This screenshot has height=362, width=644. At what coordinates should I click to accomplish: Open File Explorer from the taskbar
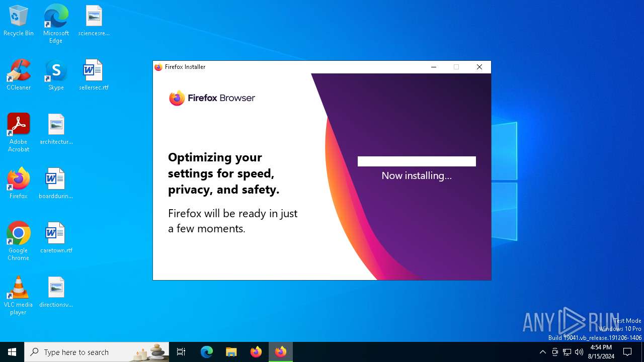231,352
